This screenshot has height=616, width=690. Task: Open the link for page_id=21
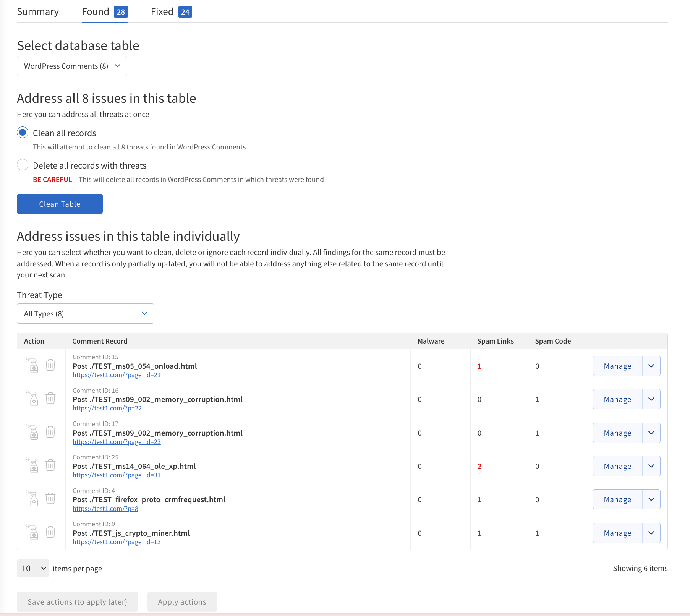coord(117,375)
